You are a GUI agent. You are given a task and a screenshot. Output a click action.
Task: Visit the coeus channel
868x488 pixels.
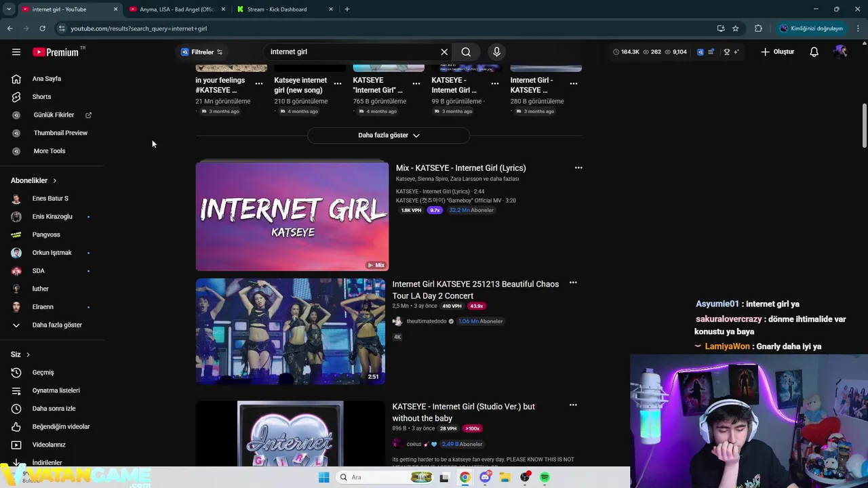(x=414, y=445)
